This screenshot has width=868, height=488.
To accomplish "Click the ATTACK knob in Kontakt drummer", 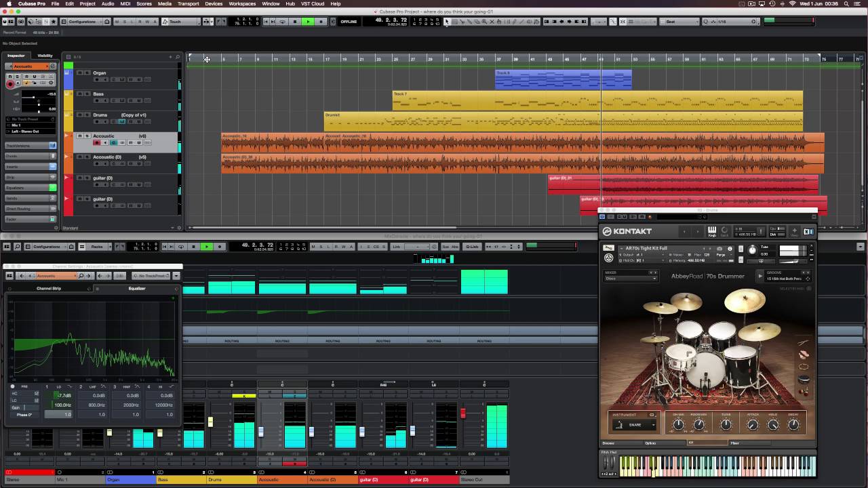I will click(x=752, y=424).
